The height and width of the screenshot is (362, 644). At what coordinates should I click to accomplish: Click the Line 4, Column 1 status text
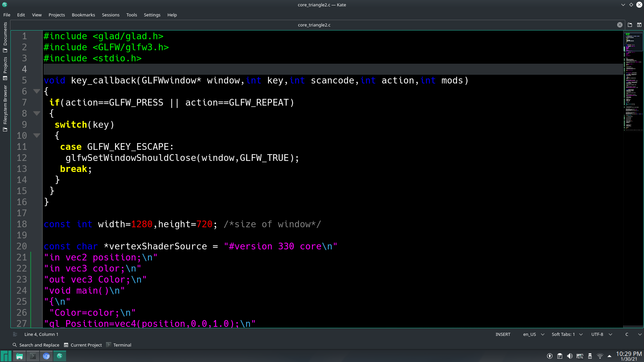point(41,334)
